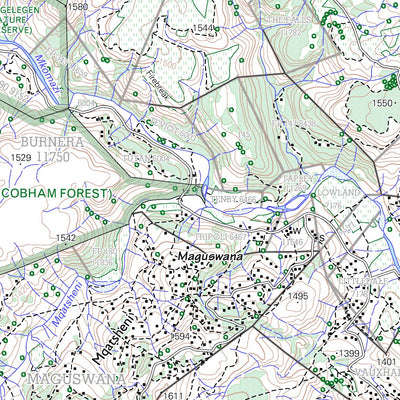Click the Firebreak label
This screenshot has width=400, height=400.
pyautogui.click(x=157, y=85)
